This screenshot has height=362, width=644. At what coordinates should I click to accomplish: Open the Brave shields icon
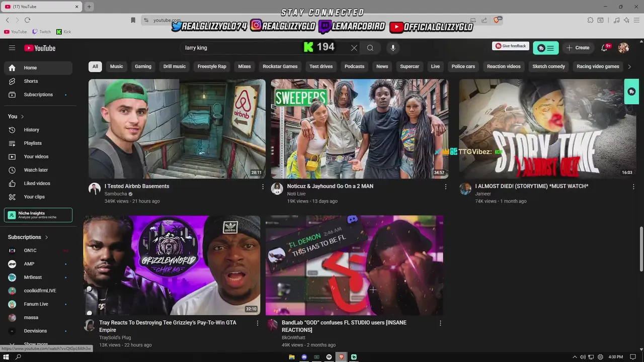(497, 20)
